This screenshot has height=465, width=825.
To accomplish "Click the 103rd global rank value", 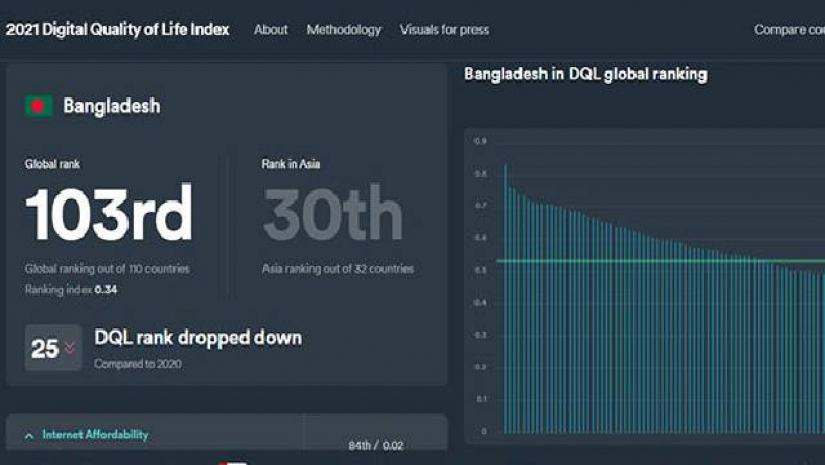I will (x=109, y=215).
